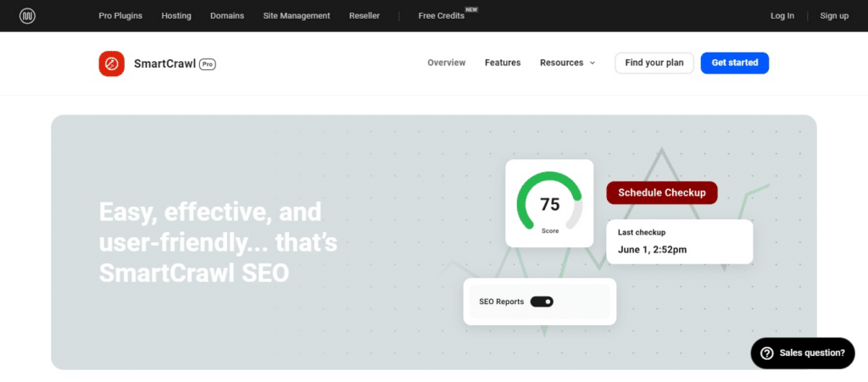This screenshot has height=382, width=868.
Task: Click the Schedule Checkup button
Action: pos(662,193)
